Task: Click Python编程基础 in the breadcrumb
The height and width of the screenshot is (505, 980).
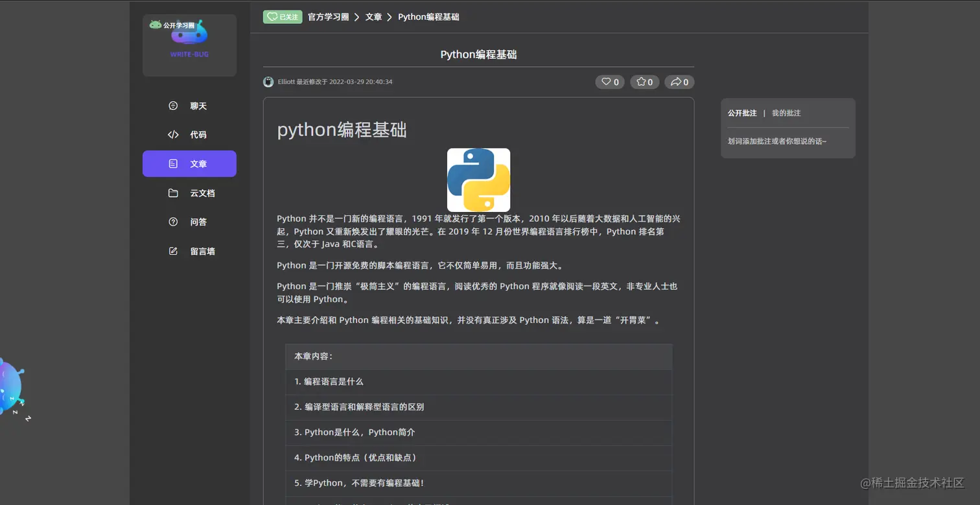Action: point(428,17)
